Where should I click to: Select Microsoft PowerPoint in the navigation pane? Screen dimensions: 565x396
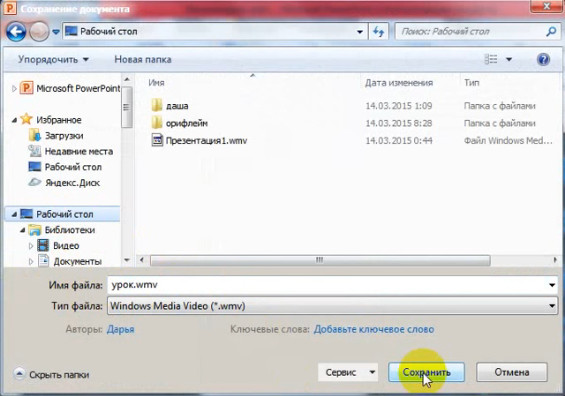[70, 88]
